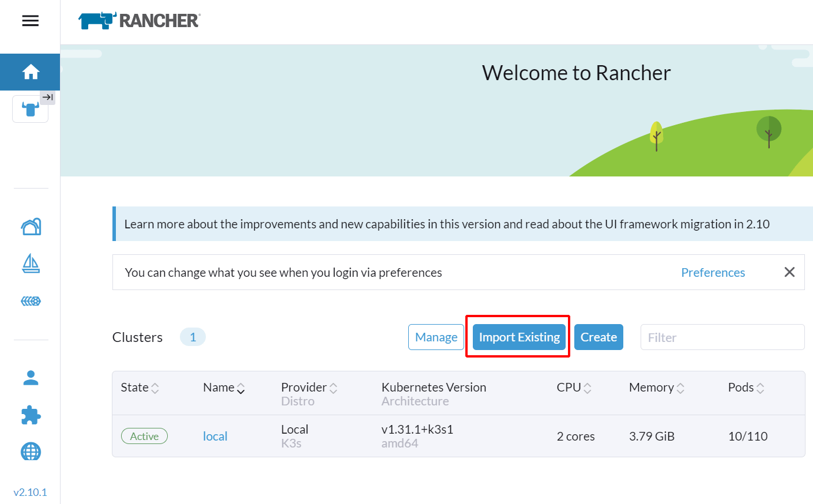
Task: Click the Local provider cell
Action: coord(295,430)
